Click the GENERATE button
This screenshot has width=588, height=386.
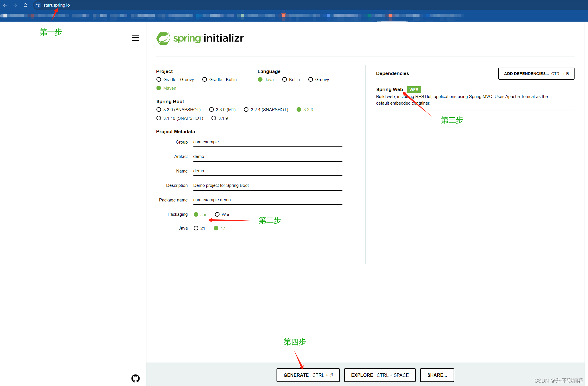click(308, 375)
